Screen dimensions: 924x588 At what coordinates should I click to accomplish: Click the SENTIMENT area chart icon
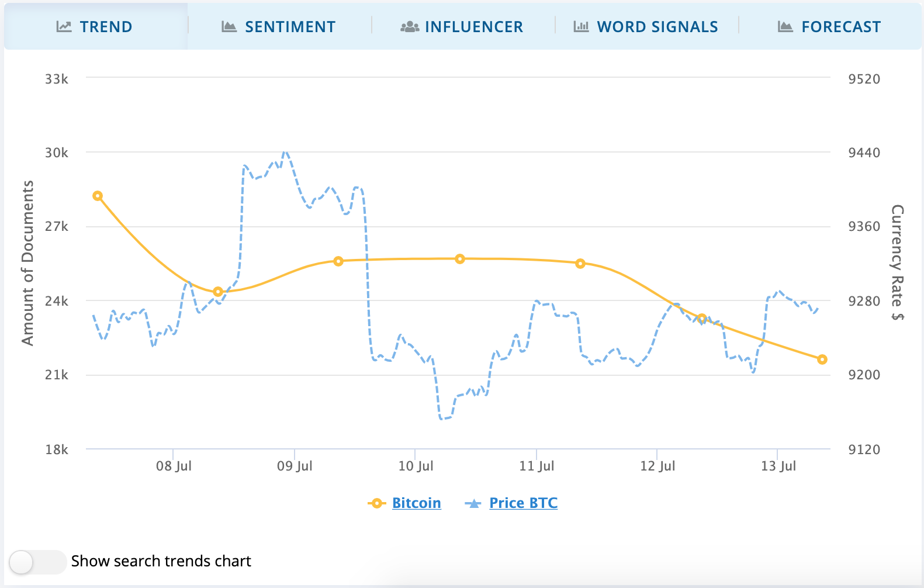click(229, 26)
